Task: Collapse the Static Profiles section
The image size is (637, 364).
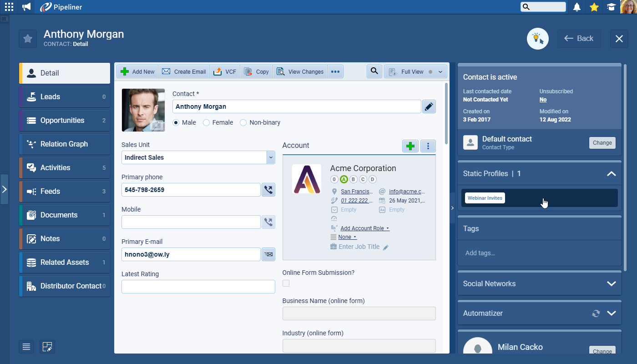Action: (611, 174)
